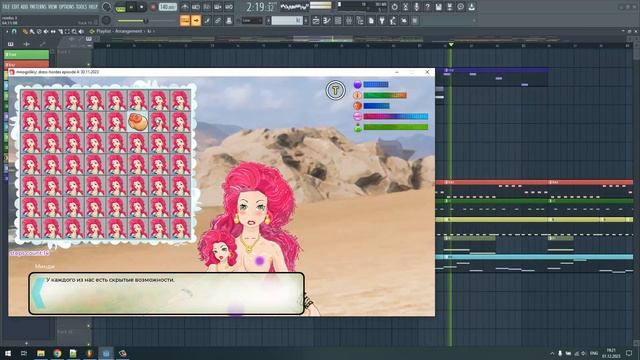Click the play/pause transport button
Screen dimensions: 640x360
[x=131, y=7]
